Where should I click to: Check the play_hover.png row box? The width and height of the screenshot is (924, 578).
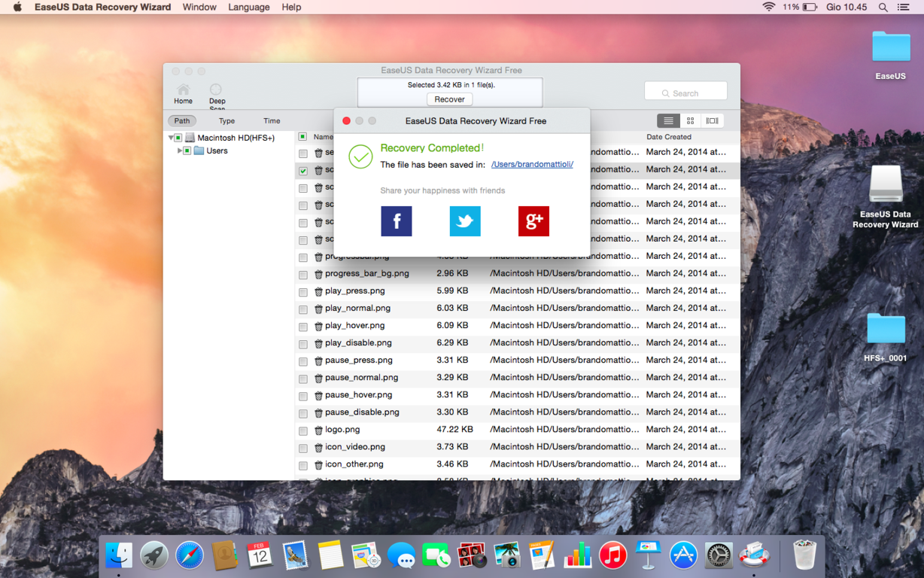[x=303, y=327]
